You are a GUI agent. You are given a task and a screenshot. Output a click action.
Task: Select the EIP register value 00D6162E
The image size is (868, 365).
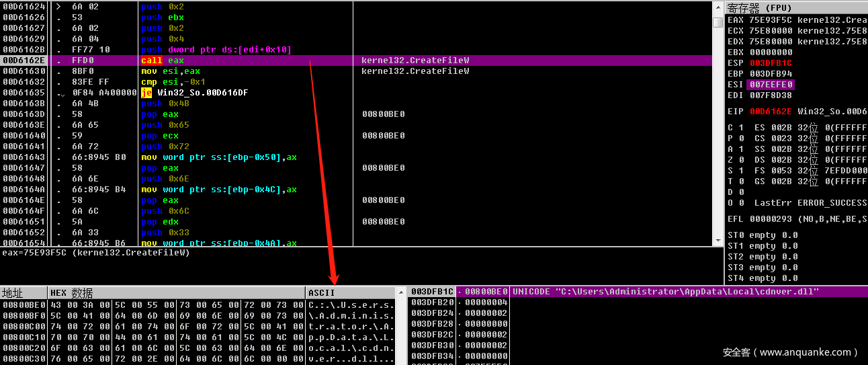[771, 111]
